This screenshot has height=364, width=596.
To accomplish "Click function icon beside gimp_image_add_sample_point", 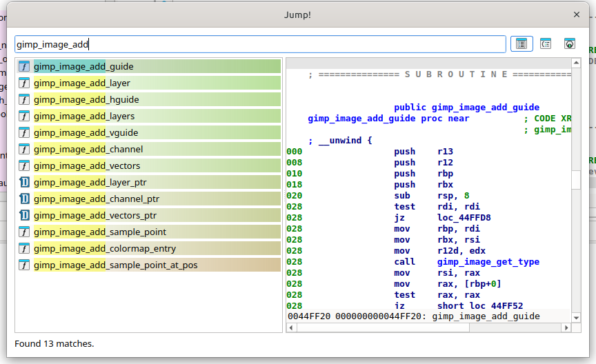I will 24,232.
